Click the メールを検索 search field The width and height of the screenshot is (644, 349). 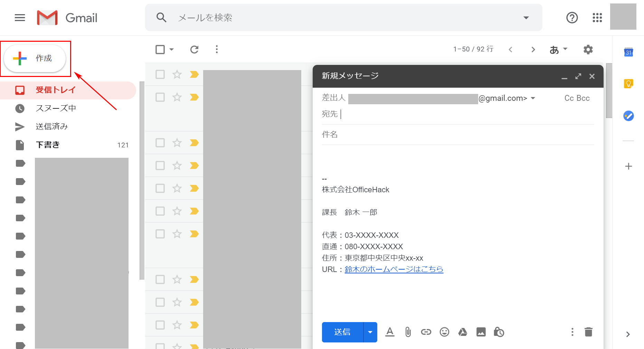[x=344, y=18]
